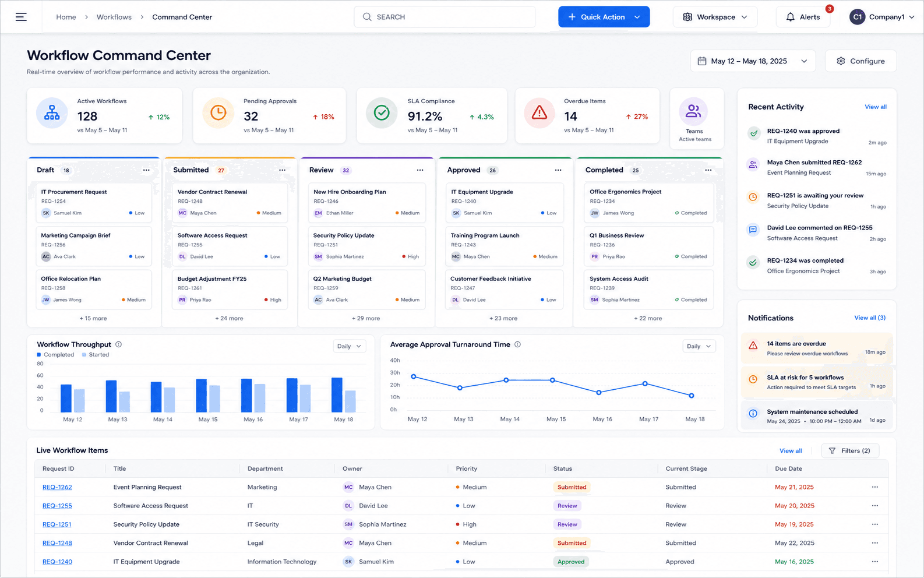Change Workflow Throughput Daily dropdown

click(349, 346)
